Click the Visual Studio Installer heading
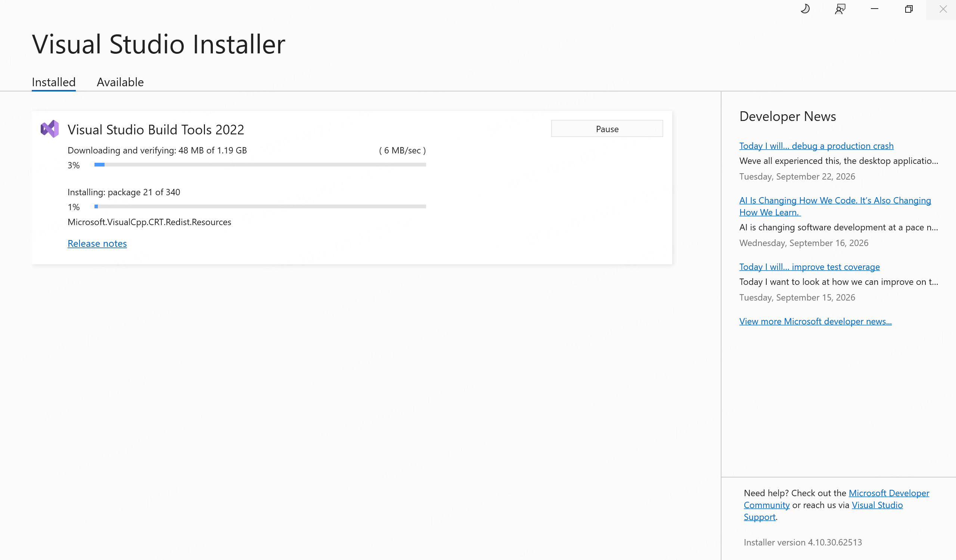The height and width of the screenshot is (560, 956). pos(159,44)
